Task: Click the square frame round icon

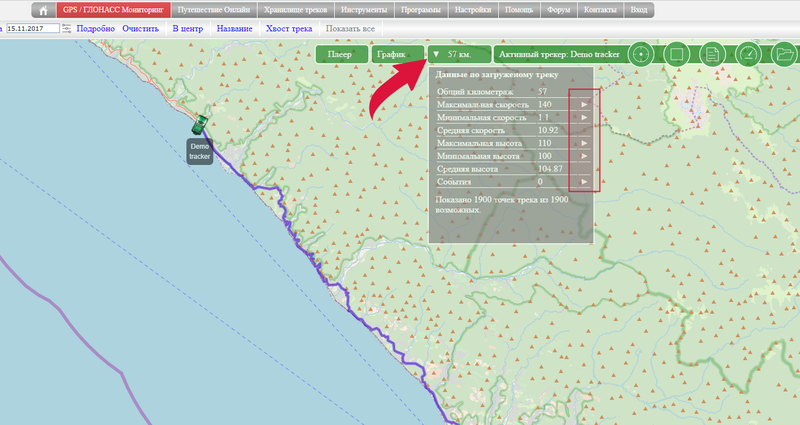Action: point(677,54)
